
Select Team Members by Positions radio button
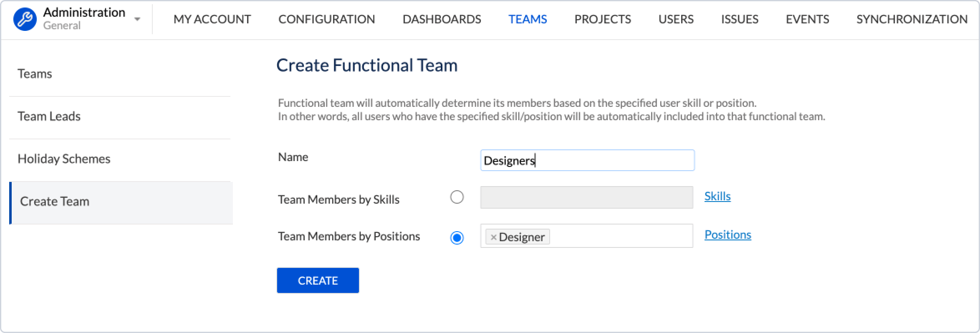(x=457, y=237)
